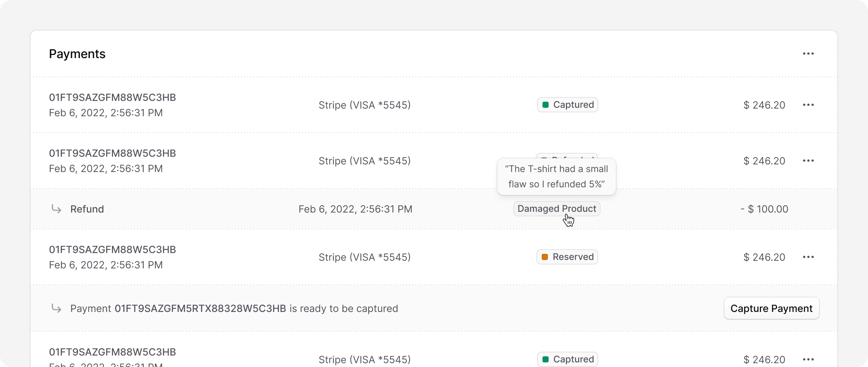Click Stripe card text in Reserved payment row

click(364, 257)
